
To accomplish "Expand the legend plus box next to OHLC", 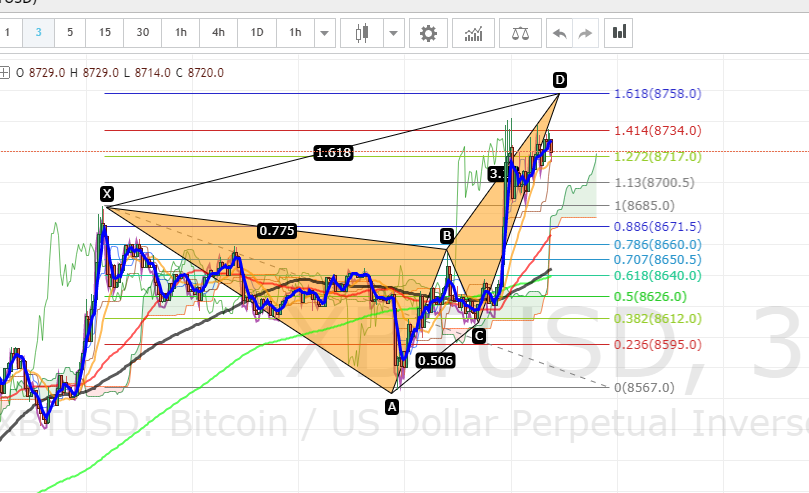I will [x=4, y=73].
